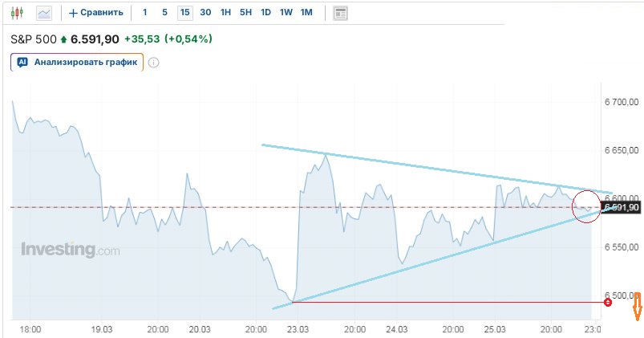Screen dimensions: 644x338
Task: Toggle the active 15-minute timeframe
Action: click(x=185, y=13)
